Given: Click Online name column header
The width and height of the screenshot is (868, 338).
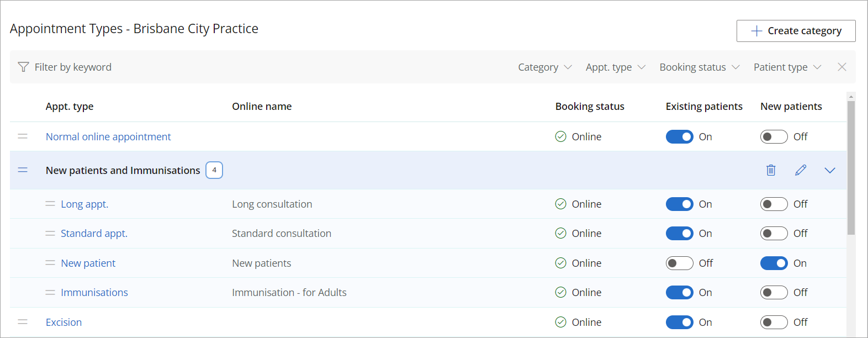Looking at the screenshot, I should tap(262, 106).
